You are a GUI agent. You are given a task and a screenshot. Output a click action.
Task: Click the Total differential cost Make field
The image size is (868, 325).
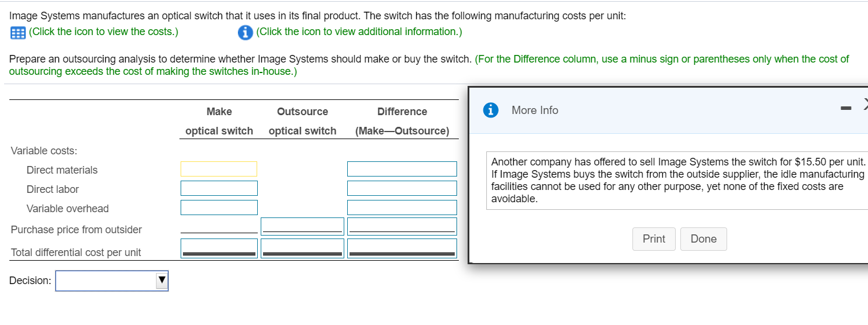pyautogui.click(x=219, y=247)
